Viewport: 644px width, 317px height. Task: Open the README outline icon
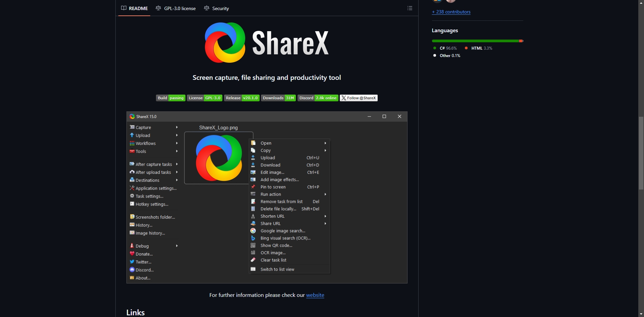pos(410,8)
